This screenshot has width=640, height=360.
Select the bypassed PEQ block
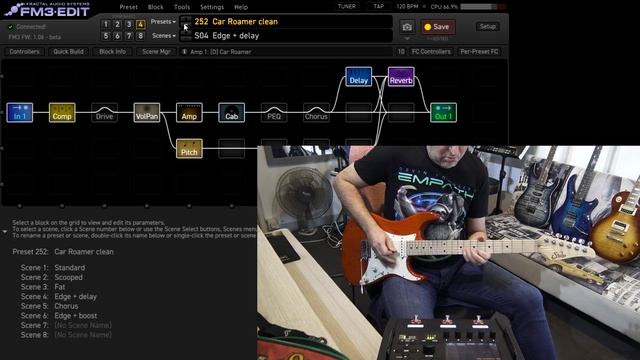(274, 112)
